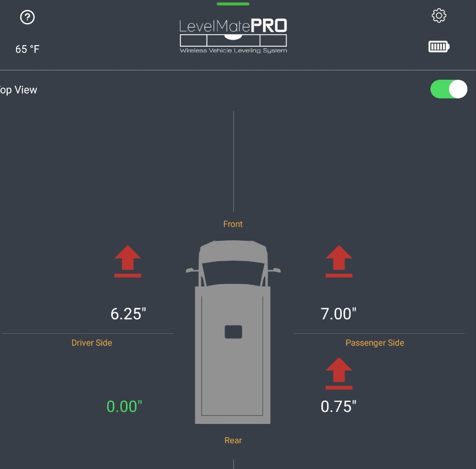Image resolution: width=476 pixels, height=469 pixels.
Task: Open settings via the gear icon
Action: tap(439, 15)
